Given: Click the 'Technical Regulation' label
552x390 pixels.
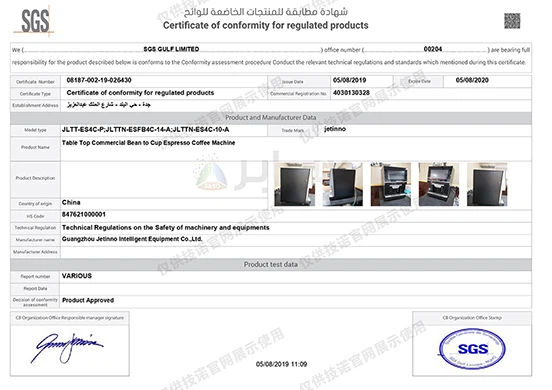Looking at the screenshot, I should click(35, 228).
